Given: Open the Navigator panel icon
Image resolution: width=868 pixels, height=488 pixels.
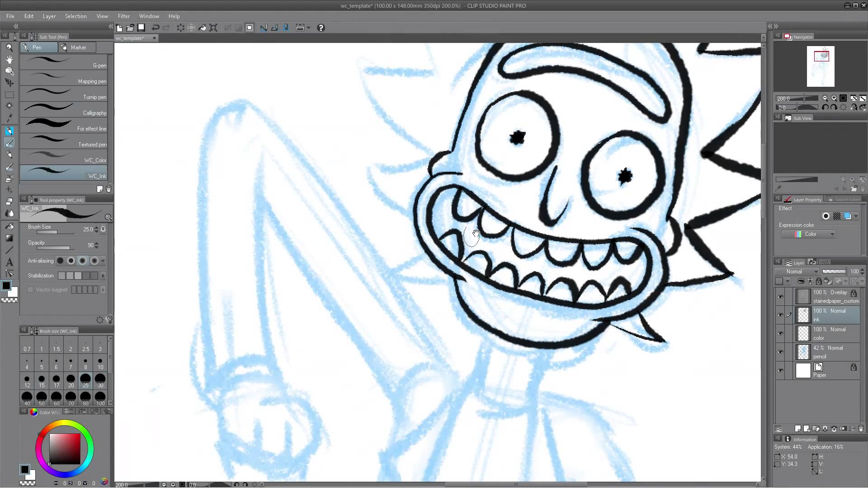Looking at the screenshot, I should (788, 37).
